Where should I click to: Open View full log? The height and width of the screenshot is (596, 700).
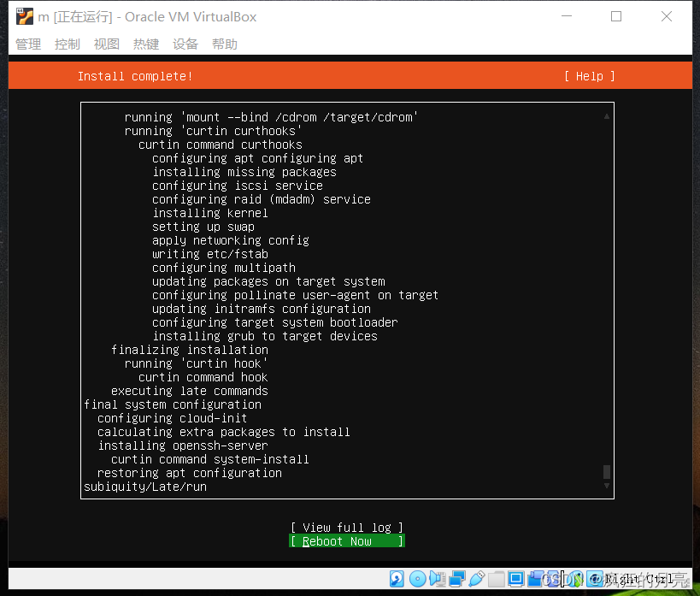click(346, 527)
